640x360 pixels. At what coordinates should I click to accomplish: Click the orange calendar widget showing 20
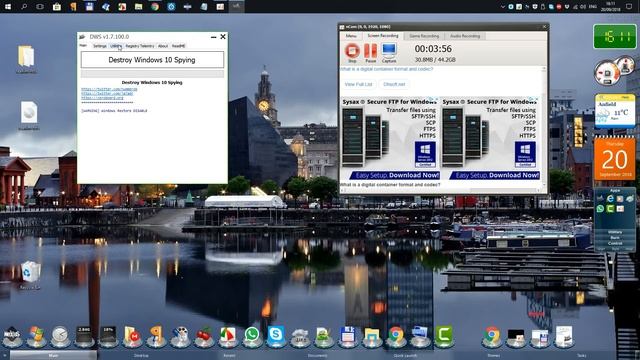point(615,158)
